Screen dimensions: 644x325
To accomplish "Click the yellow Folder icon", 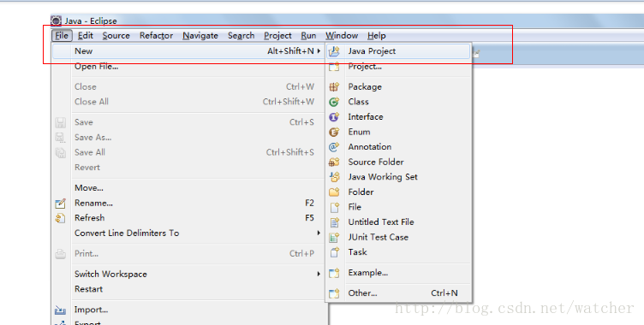I will 334,192.
